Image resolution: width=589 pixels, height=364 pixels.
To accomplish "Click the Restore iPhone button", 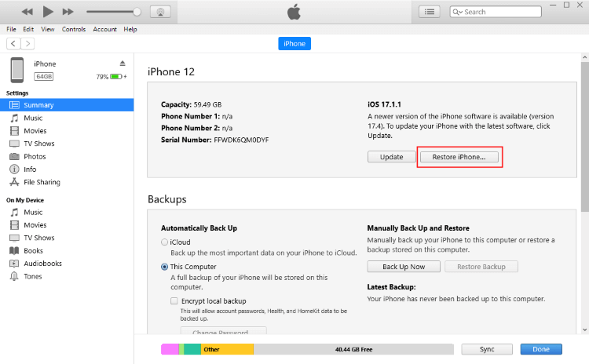I will pos(459,157).
